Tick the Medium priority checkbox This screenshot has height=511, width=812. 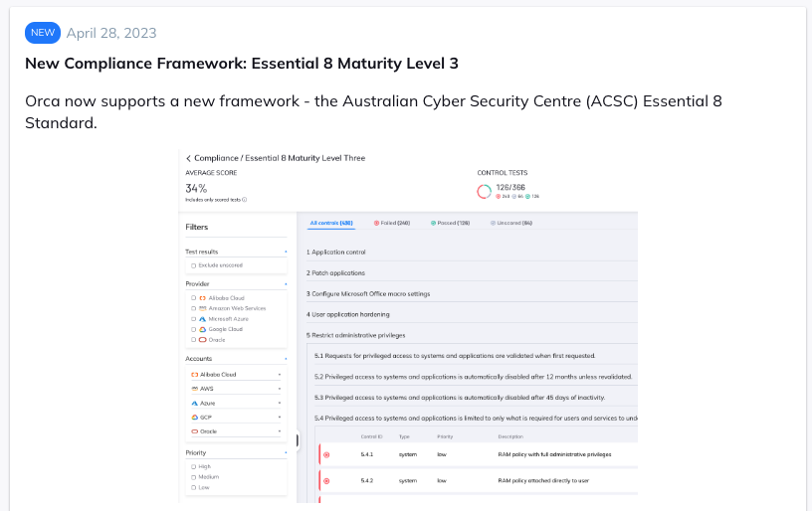coord(194,477)
